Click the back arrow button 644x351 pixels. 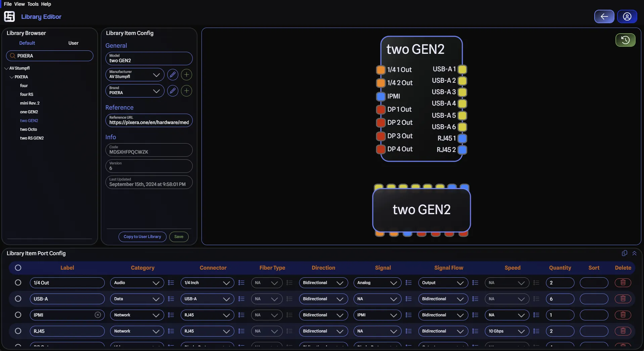(x=604, y=16)
